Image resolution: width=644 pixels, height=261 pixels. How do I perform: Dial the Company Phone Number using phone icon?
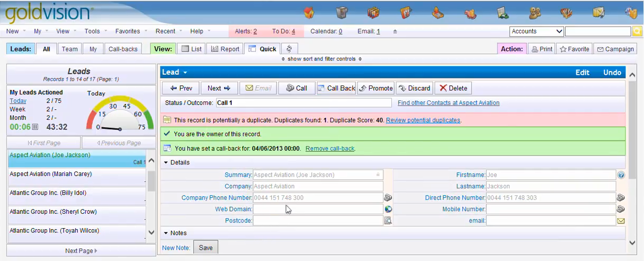[x=388, y=198]
